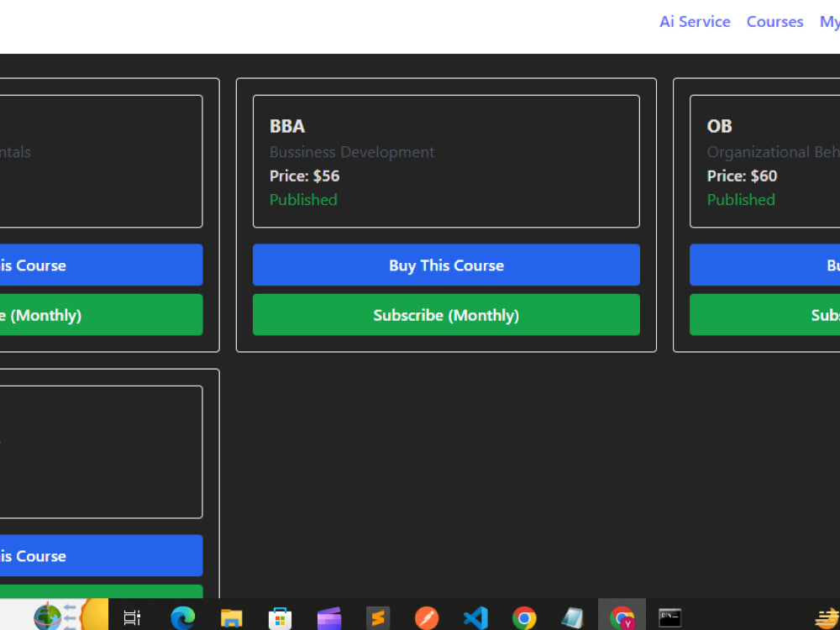The height and width of the screenshot is (630, 840).
Task: Buy the OB course
Action: (x=765, y=265)
